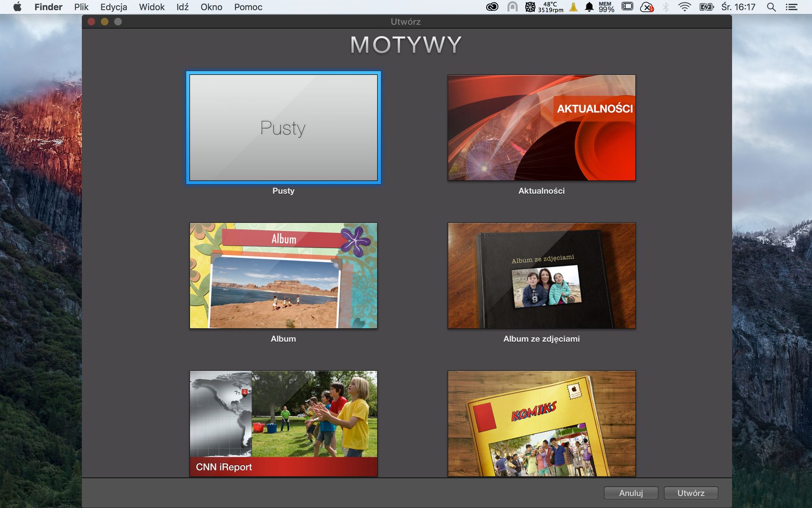Open Spotlight search
Image resolution: width=812 pixels, height=508 pixels.
click(x=771, y=7)
